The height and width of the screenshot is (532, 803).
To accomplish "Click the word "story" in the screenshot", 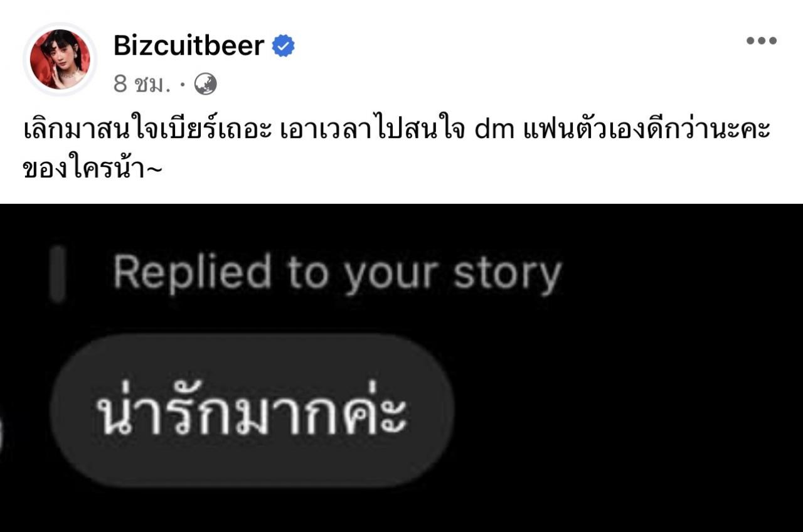I will [x=507, y=274].
